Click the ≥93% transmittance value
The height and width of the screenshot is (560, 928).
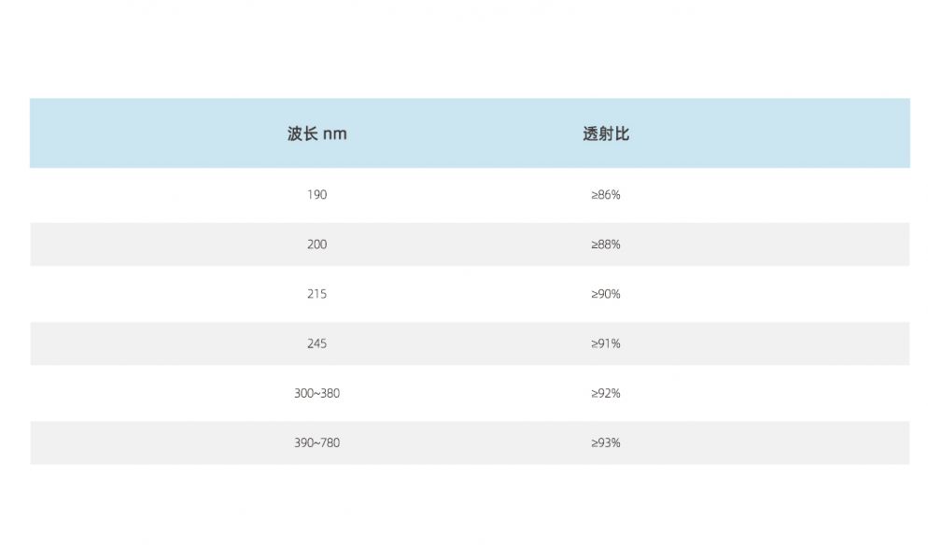606,443
